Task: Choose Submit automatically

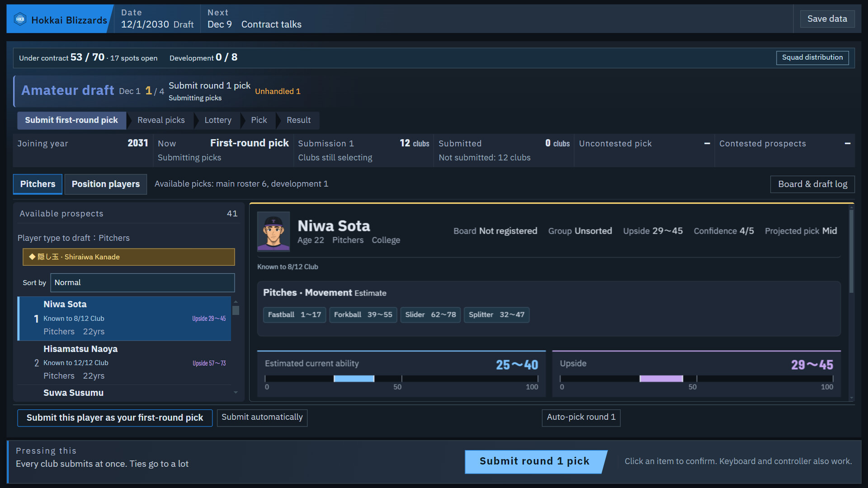Action: coord(262,418)
